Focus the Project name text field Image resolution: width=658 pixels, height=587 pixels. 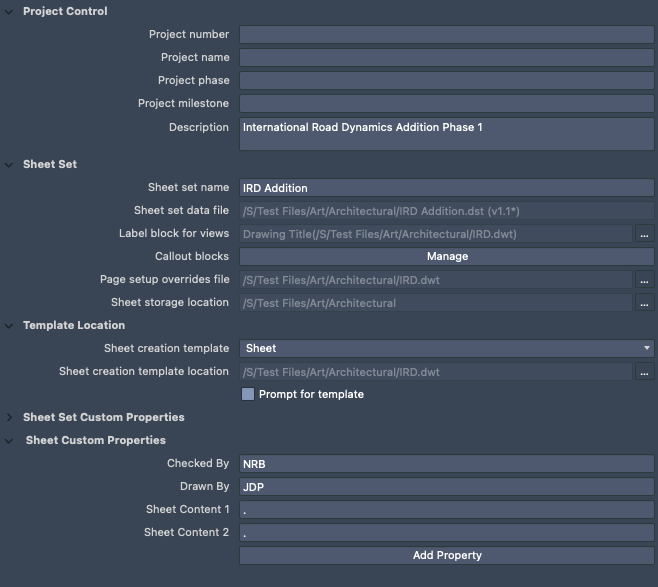pos(446,58)
